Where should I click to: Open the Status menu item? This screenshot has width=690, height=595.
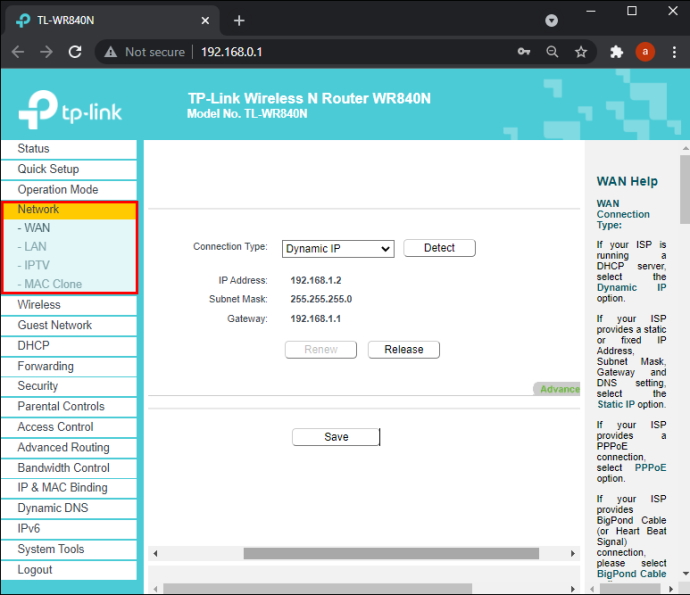(x=69, y=149)
